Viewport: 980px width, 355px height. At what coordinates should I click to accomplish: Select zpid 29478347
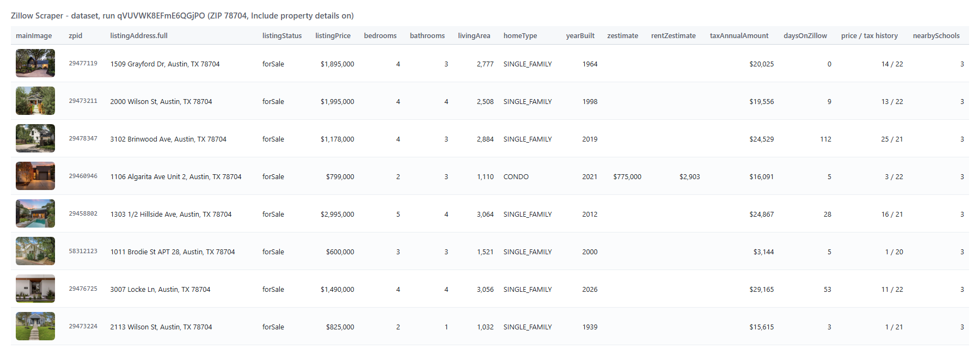click(83, 138)
